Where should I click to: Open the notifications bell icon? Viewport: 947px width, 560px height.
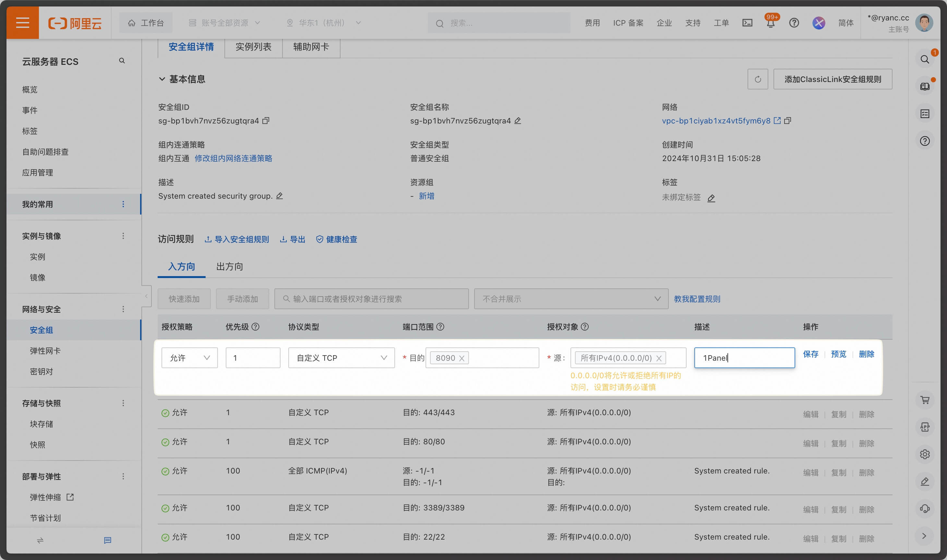770,23
